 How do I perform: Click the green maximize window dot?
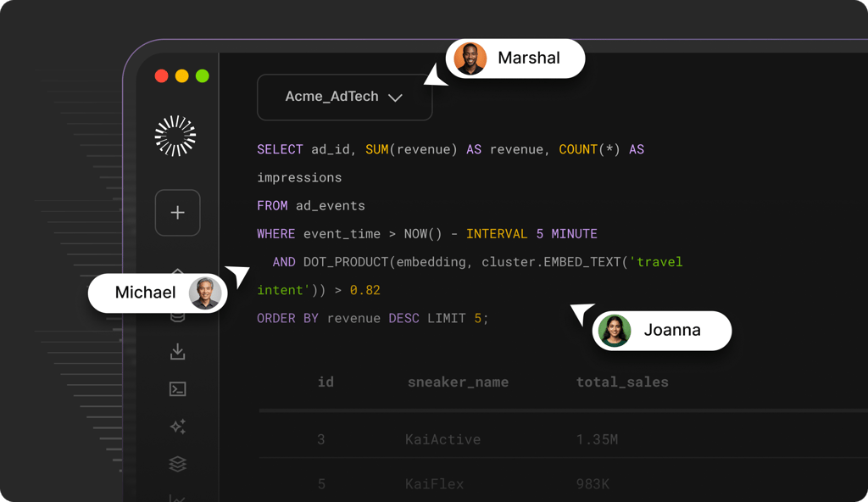point(202,76)
